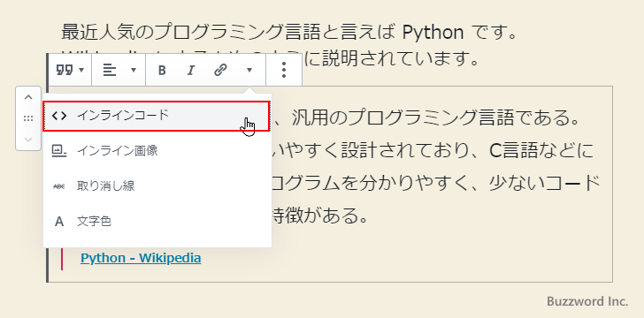Toggle bold formatting
This screenshot has height=318, width=644.
tap(162, 71)
